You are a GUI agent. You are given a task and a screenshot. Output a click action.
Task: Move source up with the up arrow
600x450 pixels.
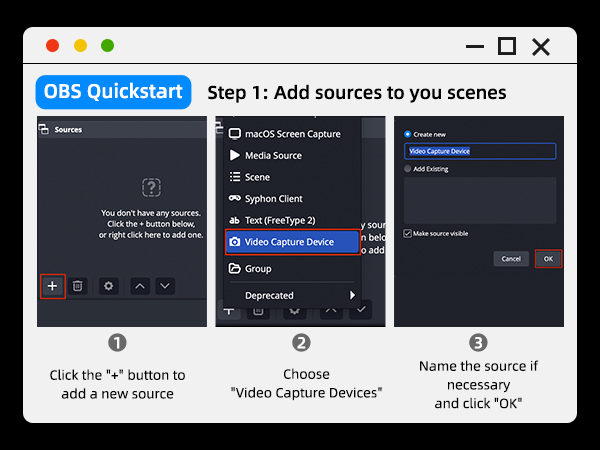[x=140, y=286]
